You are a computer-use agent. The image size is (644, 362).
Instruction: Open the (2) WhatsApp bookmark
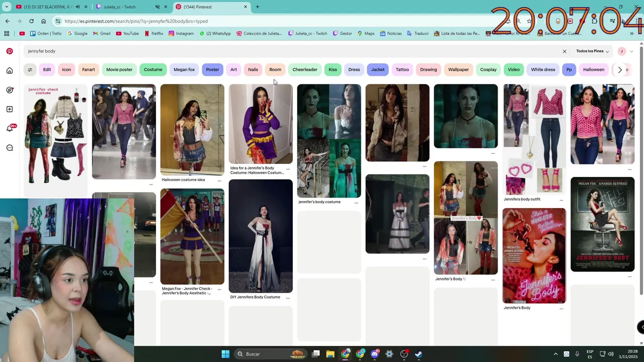(215, 34)
